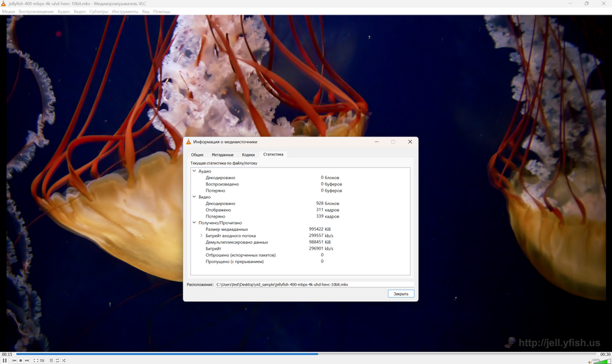The height and width of the screenshot is (364, 612).
Task: Toggle the loop/repeat mode button
Action: click(57, 361)
